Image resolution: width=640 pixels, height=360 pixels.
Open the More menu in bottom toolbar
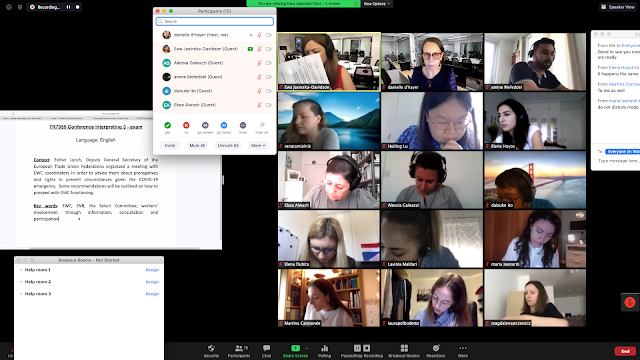point(462,351)
